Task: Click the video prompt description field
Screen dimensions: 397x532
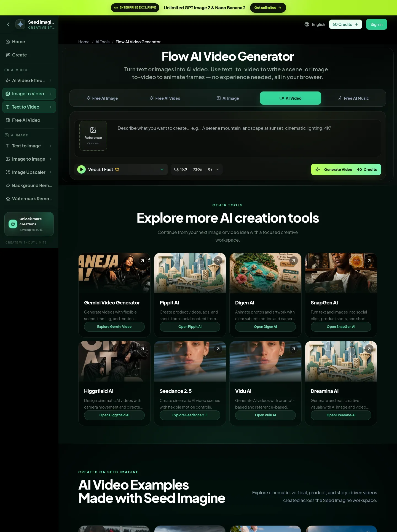Action: coord(247,138)
